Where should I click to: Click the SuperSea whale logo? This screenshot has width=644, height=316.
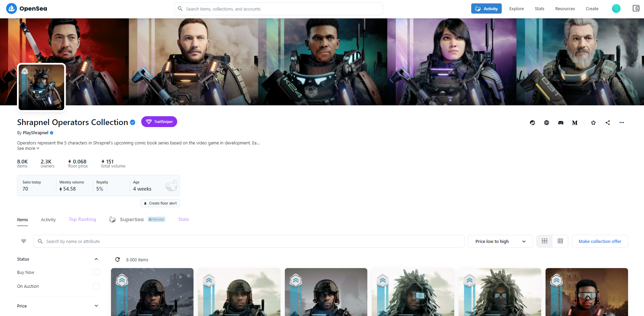112,220
